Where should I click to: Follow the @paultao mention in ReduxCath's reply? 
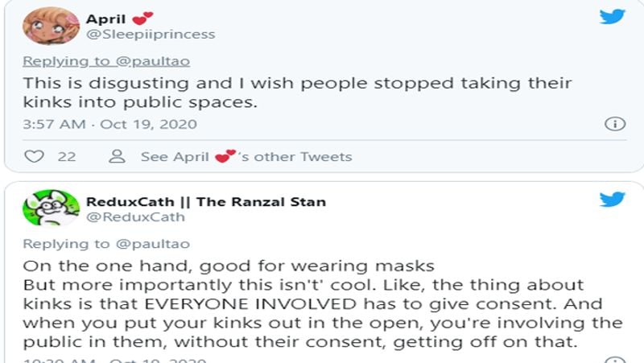[153, 244]
